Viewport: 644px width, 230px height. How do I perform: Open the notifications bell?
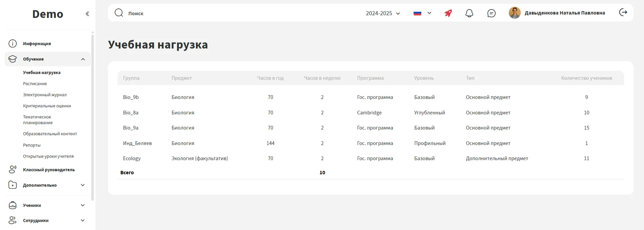[x=469, y=13]
